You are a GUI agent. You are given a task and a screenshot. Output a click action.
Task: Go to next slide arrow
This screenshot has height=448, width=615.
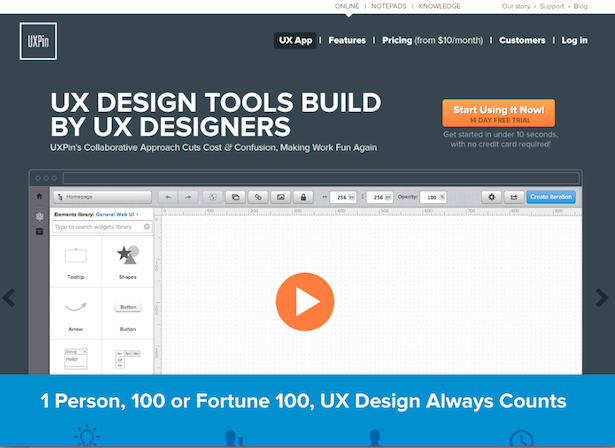(x=602, y=298)
